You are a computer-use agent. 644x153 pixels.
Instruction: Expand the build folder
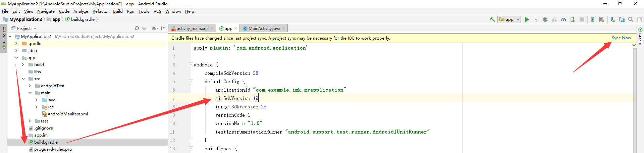[x=23, y=64]
